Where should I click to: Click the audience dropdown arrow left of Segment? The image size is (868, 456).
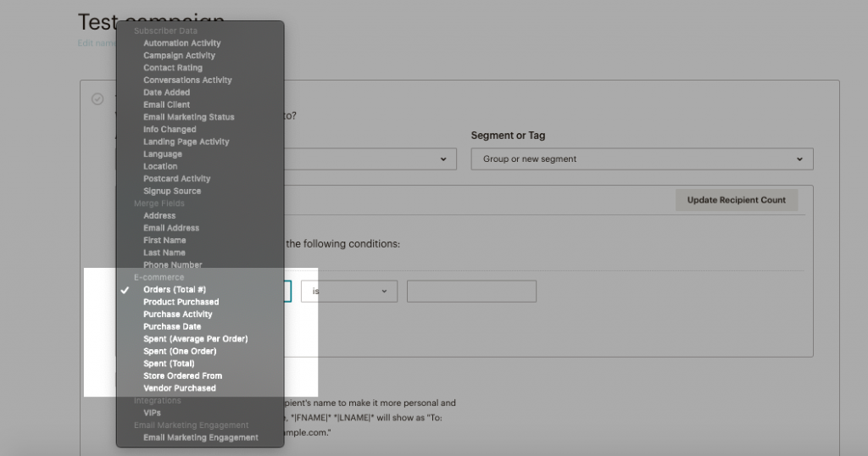(443, 159)
